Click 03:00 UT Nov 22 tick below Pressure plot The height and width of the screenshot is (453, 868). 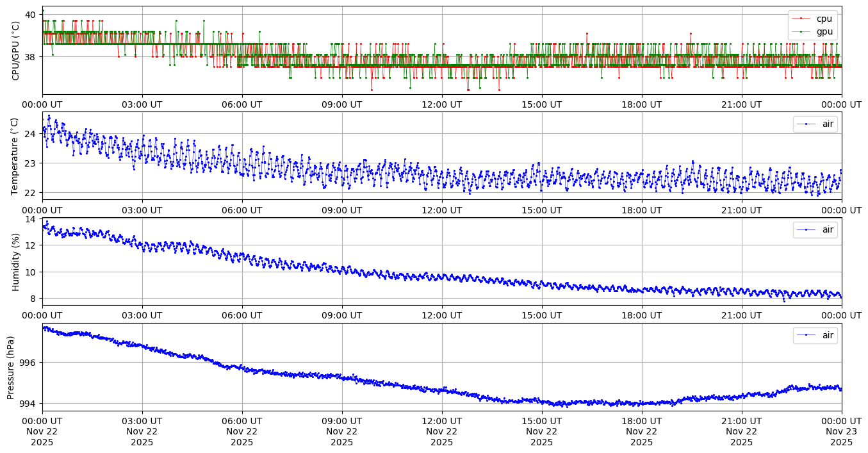click(142, 432)
